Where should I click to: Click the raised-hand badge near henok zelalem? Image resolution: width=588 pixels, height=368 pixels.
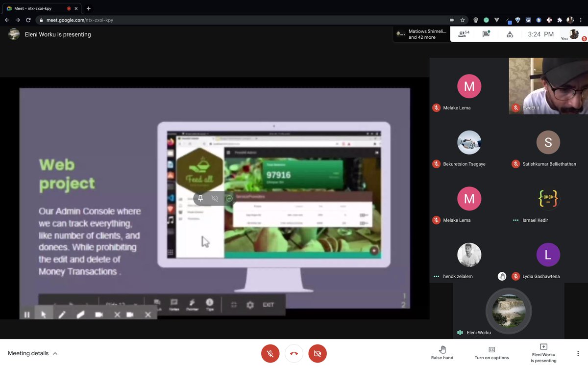(x=502, y=276)
